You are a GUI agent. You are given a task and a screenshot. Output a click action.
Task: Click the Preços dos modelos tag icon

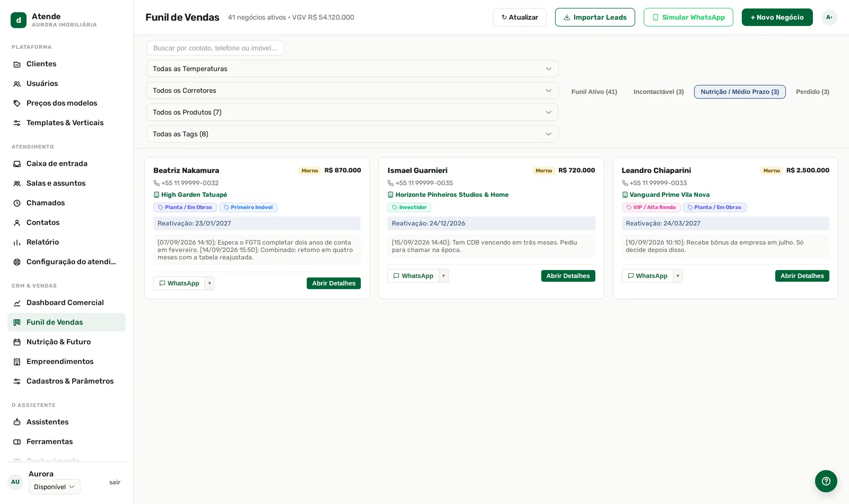[x=17, y=103]
